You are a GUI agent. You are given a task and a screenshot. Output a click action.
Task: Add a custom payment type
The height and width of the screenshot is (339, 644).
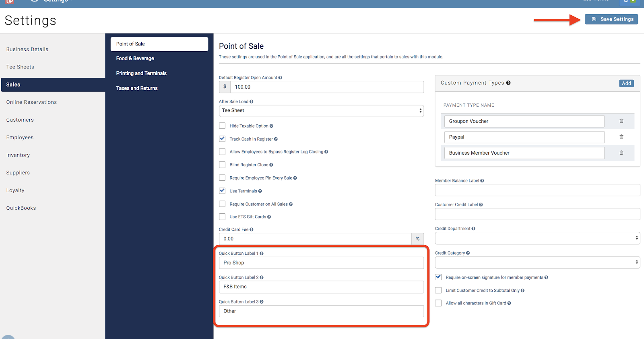pos(626,83)
